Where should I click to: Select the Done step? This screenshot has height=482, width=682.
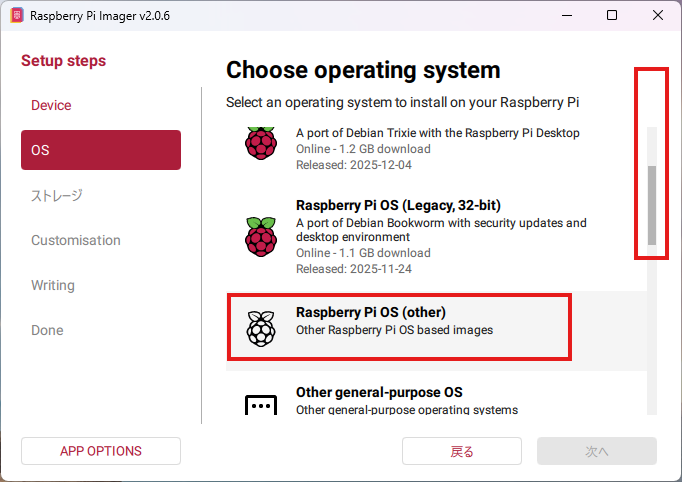[47, 330]
